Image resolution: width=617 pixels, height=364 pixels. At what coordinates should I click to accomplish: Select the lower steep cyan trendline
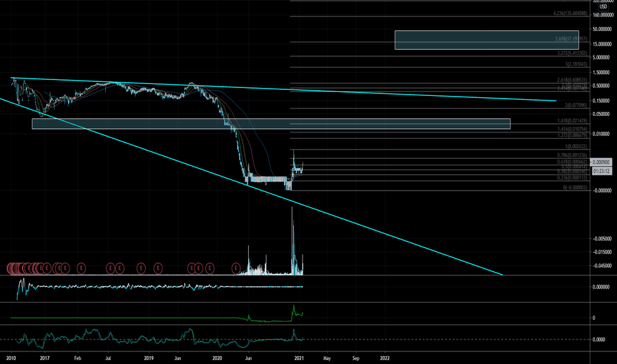252,187
